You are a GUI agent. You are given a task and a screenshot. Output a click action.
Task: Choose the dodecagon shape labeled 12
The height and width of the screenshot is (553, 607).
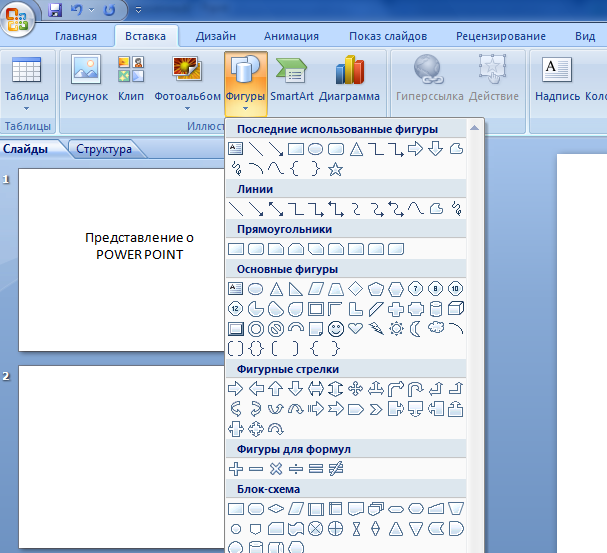coord(236,309)
